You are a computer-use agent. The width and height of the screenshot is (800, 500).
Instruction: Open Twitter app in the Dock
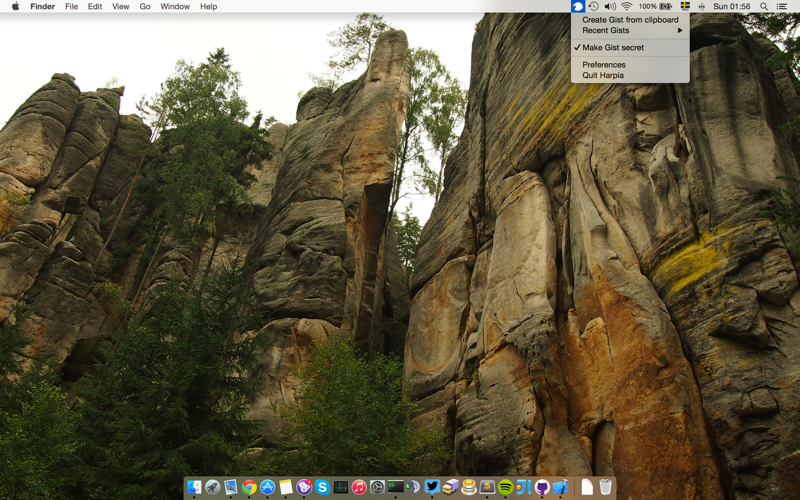click(x=432, y=486)
